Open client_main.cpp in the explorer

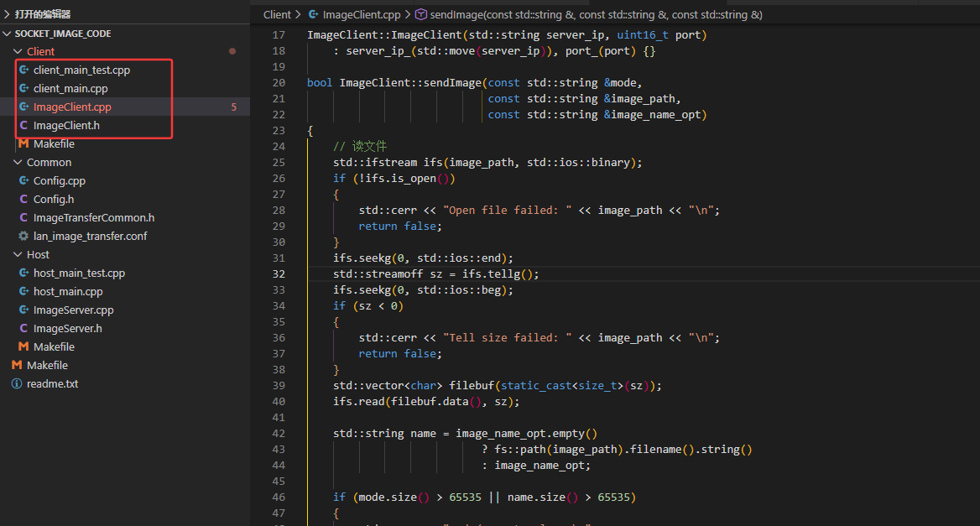(70, 88)
